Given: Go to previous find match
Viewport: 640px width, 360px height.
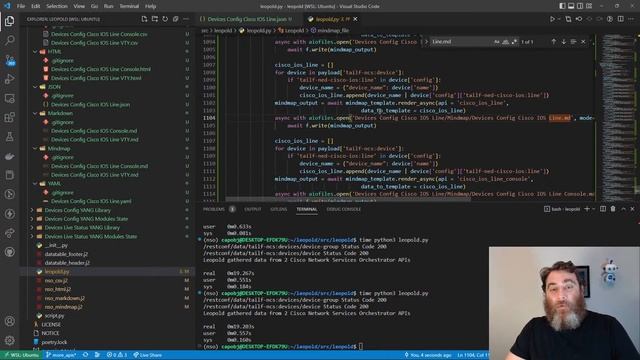Looking at the screenshot, I should pos(553,42).
